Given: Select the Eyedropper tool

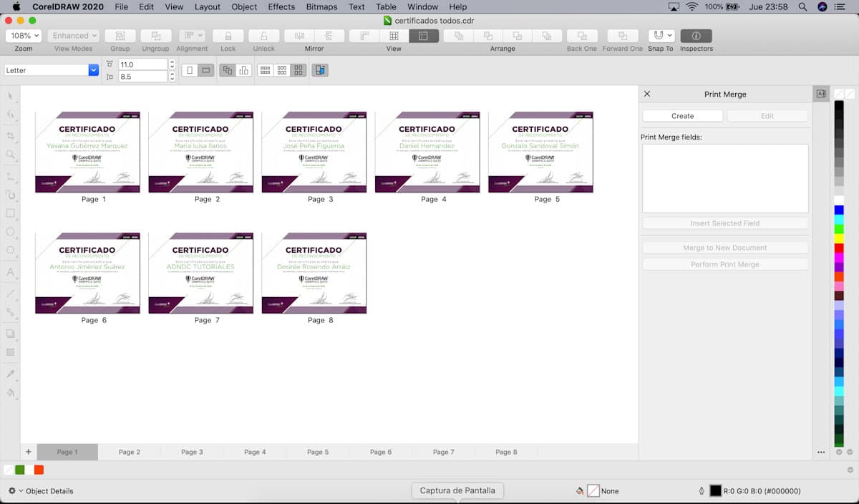Looking at the screenshot, I should 11,374.
